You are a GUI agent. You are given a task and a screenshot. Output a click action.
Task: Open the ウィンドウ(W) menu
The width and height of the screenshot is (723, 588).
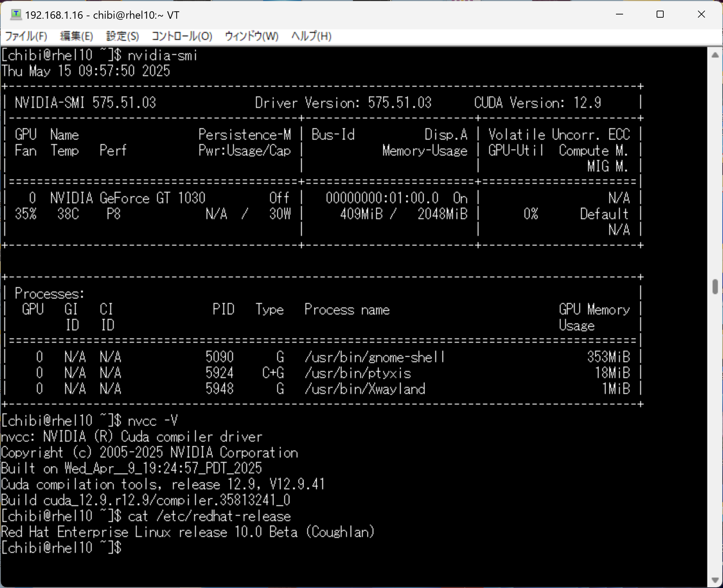[251, 36]
